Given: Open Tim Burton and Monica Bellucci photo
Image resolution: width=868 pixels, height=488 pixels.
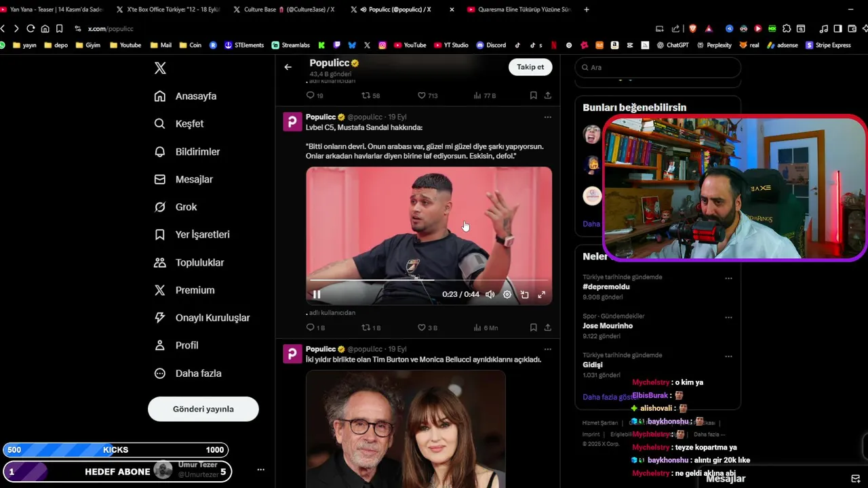Looking at the screenshot, I should click(406, 428).
